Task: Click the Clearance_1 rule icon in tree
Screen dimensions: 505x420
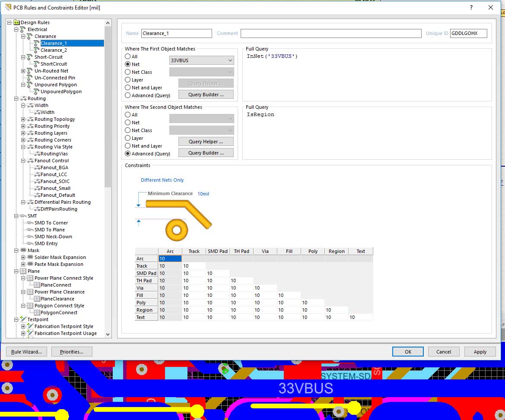Action: click(36, 43)
